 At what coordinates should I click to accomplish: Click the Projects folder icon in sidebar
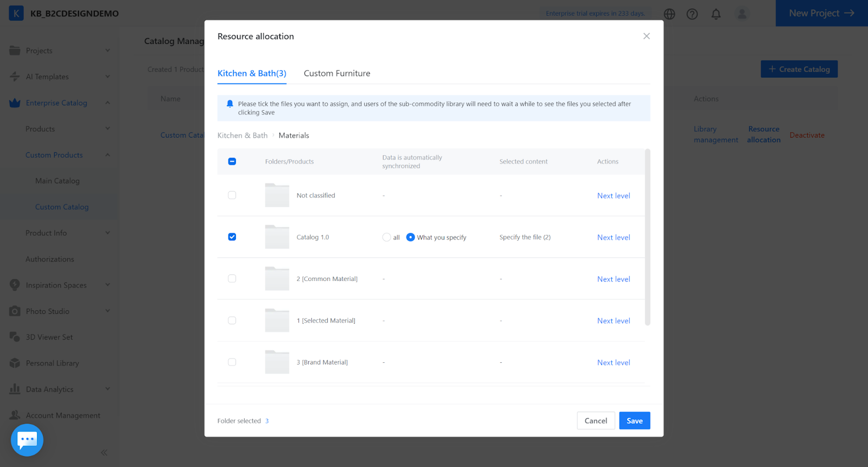15,50
